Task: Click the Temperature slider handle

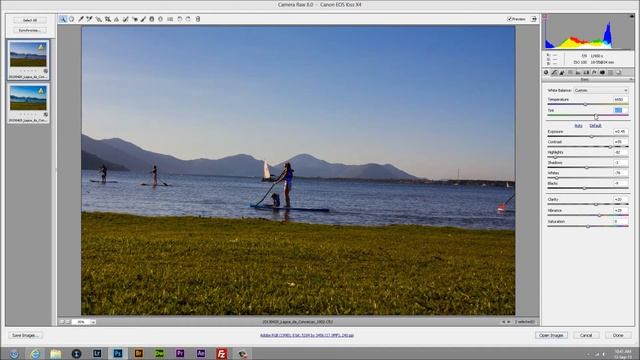Action: click(585, 104)
